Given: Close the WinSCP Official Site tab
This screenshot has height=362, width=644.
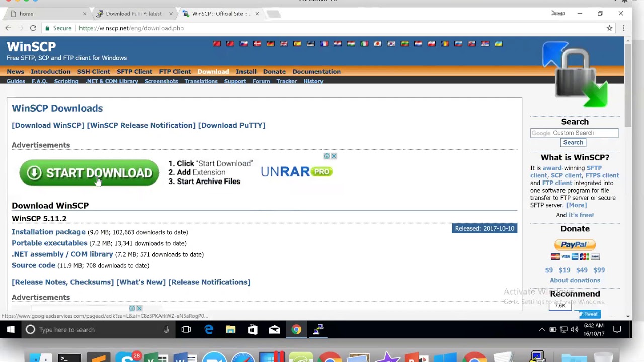Looking at the screenshot, I should pos(257,14).
